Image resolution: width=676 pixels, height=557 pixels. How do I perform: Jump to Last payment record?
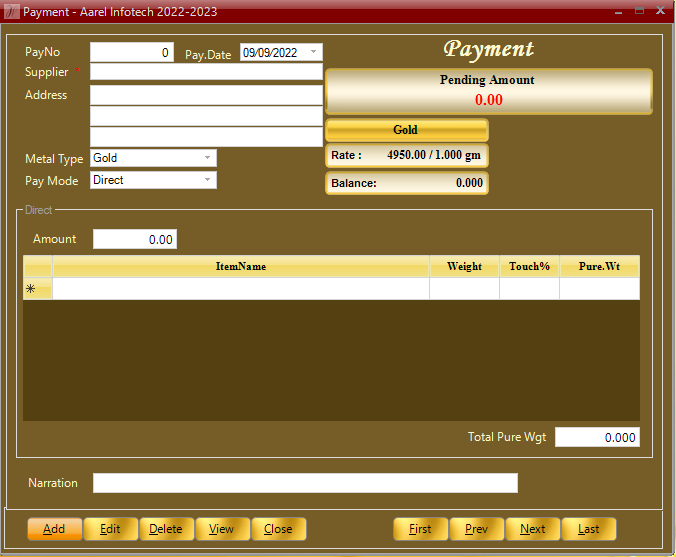[588, 529]
